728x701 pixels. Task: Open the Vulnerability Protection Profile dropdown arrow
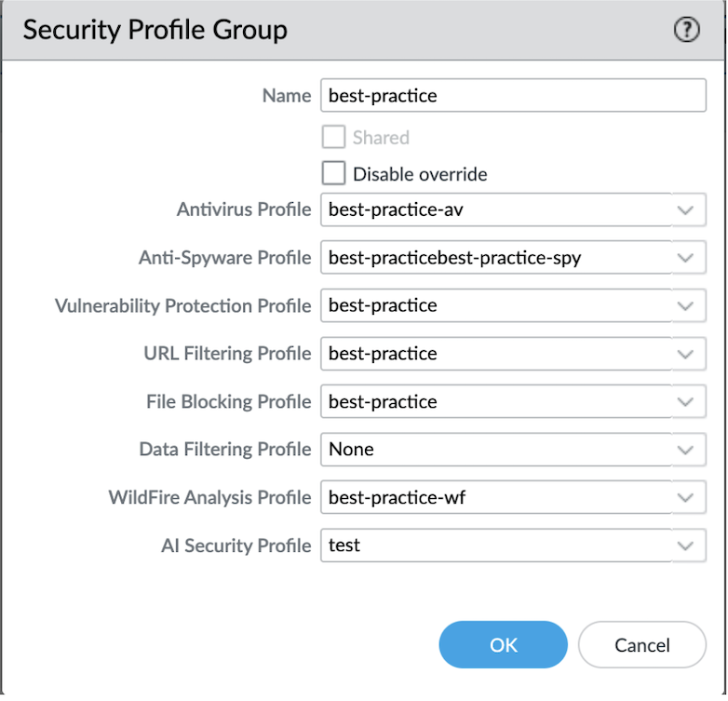pos(686,305)
